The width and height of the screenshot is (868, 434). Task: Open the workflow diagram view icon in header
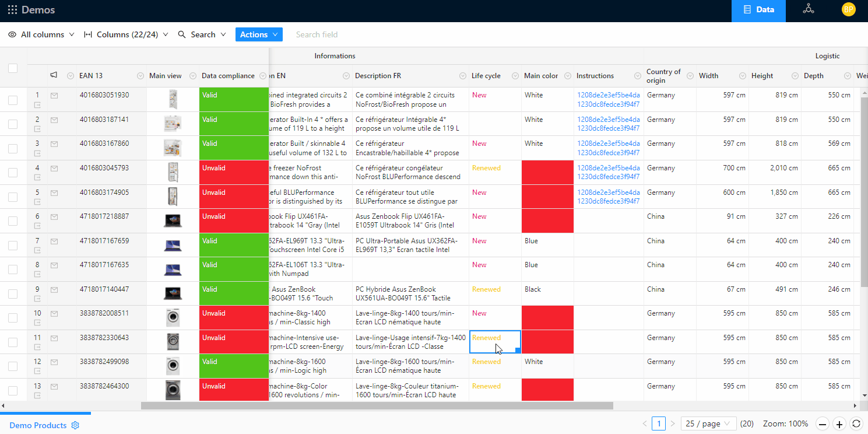[808, 9]
